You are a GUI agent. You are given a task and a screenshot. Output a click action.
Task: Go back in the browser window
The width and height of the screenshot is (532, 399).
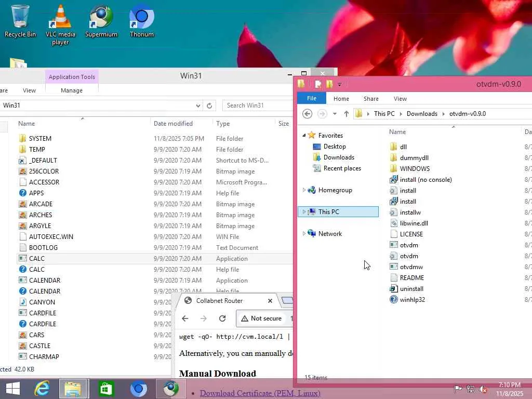(x=185, y=318)
